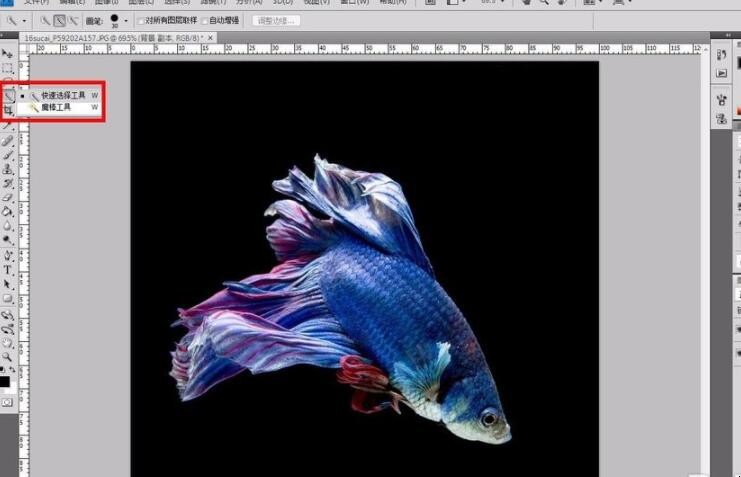Enable 自动增强 checkbox
Image resolution: width=741 pixels, height=477 pixels.
(x=205, y=21)
